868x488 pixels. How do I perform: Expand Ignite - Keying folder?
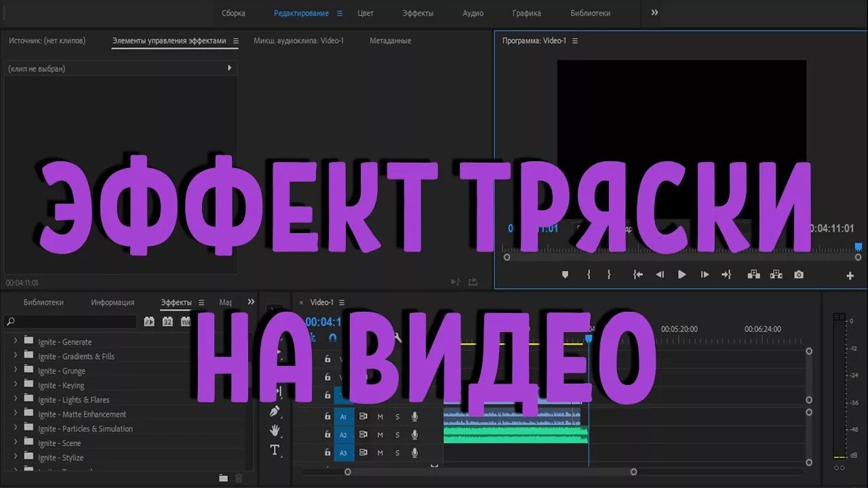16,385
